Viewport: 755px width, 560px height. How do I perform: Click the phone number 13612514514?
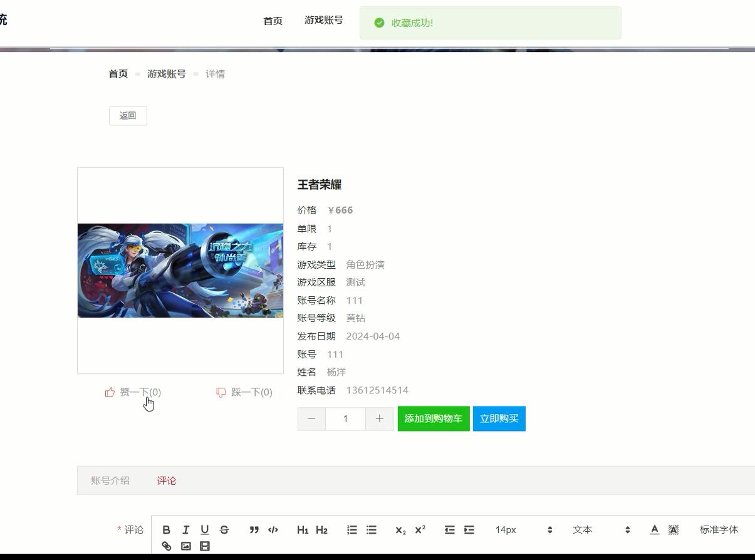click(x=377, y=390)
